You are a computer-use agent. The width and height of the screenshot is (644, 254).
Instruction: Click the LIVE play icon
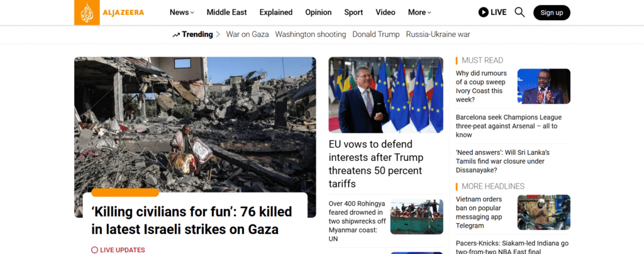(x=484, y=13)
